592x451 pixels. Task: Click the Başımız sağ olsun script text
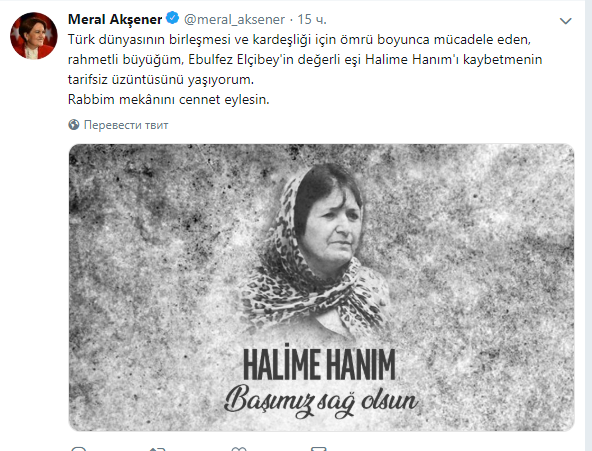coord(321,401)
